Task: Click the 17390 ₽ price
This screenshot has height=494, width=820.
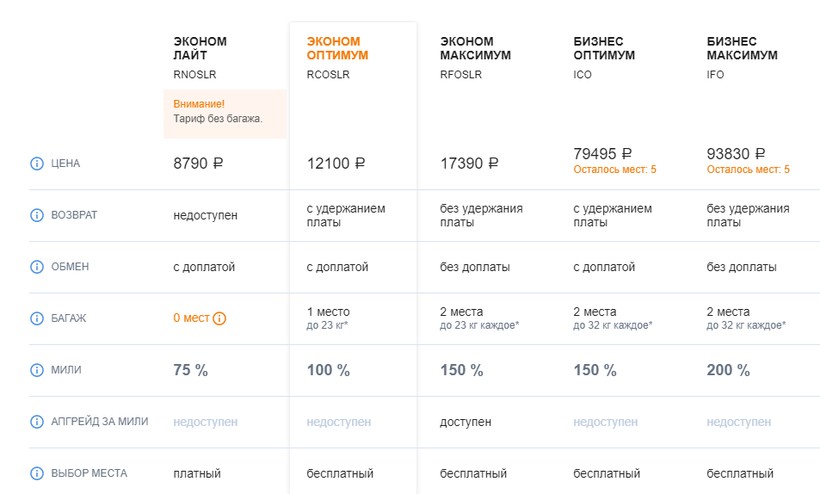Action: point(469,163)
